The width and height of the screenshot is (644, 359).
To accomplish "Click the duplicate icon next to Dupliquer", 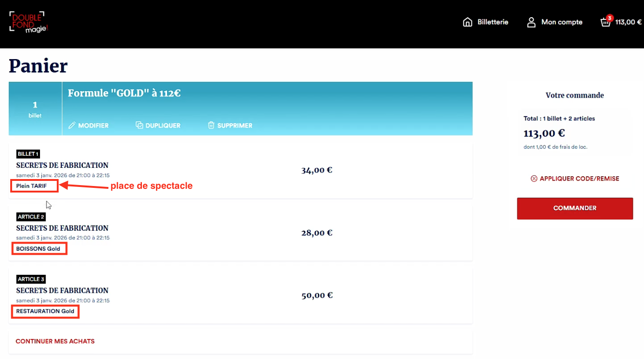I will 139,126.
